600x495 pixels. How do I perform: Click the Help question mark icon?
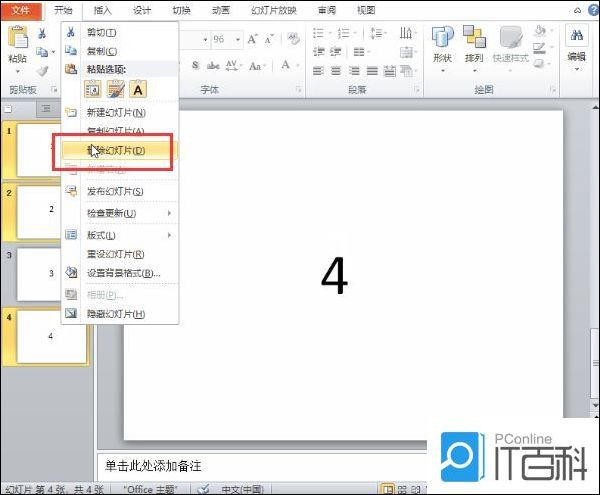tap(593, 10)
